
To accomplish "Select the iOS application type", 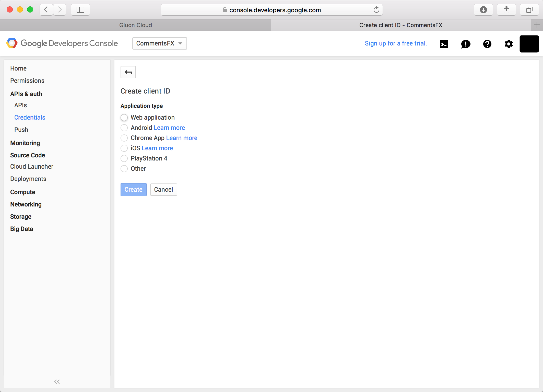I will [x=124, y=148].
